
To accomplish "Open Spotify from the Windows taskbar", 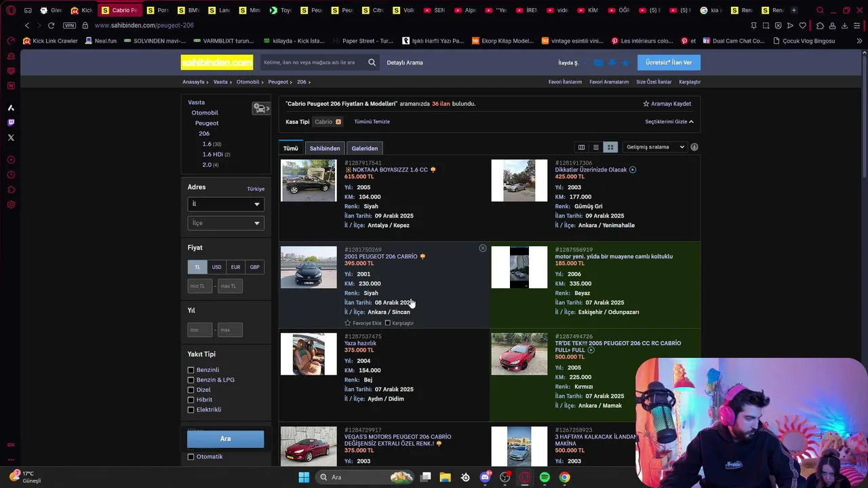I will pos(545,477).
